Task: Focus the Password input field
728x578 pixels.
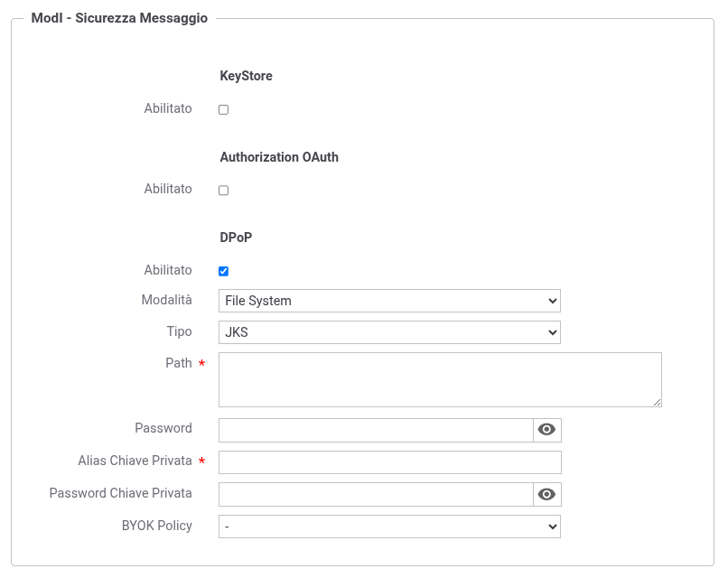Action: (x=376, y=430)
